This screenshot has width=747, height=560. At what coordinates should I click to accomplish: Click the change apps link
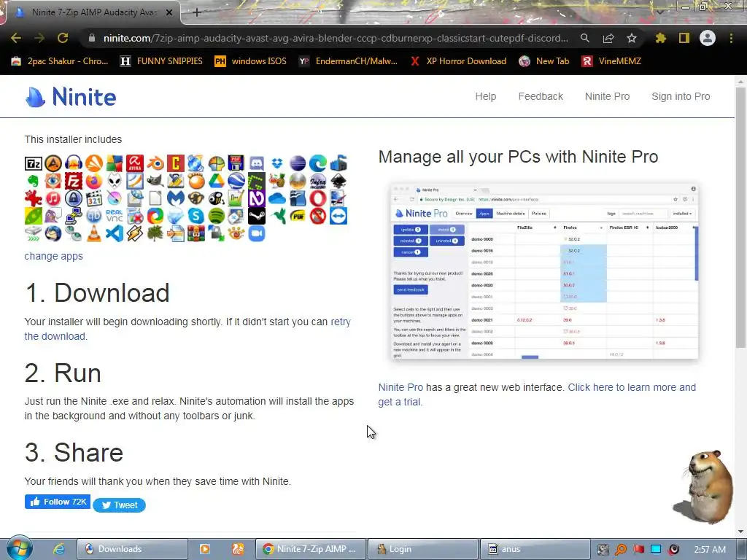[53, 256]
